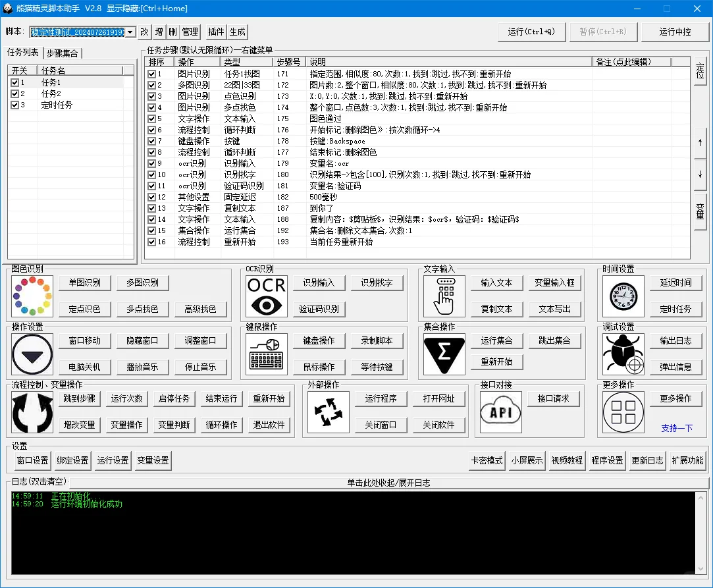Uncheck the 定时任务 checkbox
The image size is (713, 588).
coord(14,104)
